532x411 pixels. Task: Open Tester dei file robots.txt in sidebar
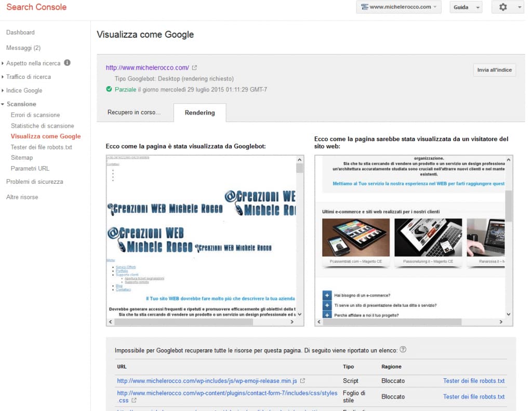(x=42, y=147)
